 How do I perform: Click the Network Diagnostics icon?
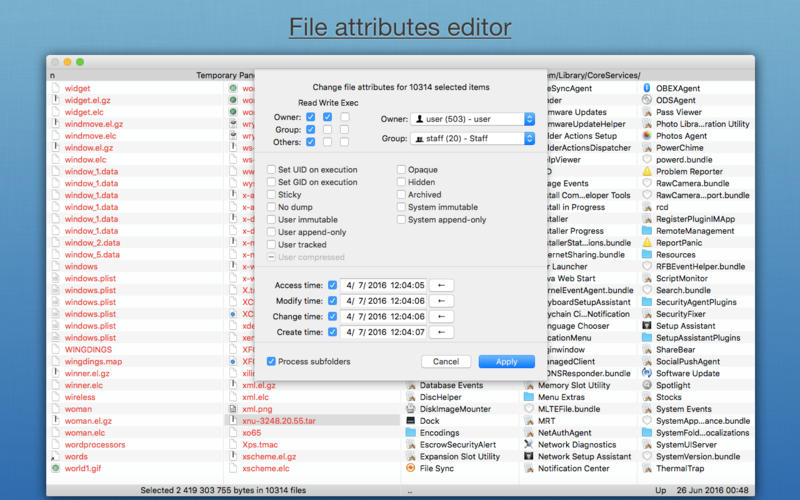pos(529,444)
